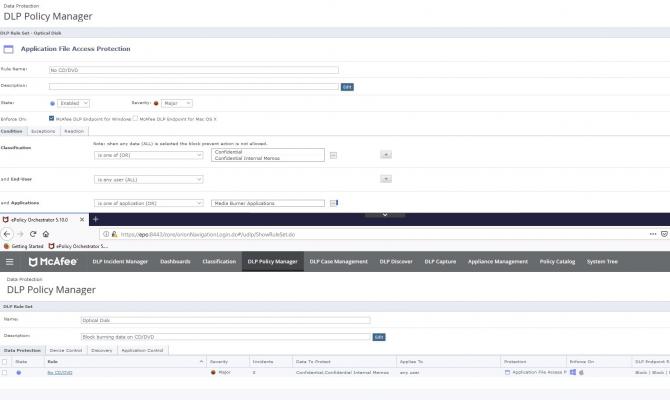Image resolution: width=670 pixels, height=400 pixels.
Task: Click the site info icon in address bar
Action: click(106, 234)
